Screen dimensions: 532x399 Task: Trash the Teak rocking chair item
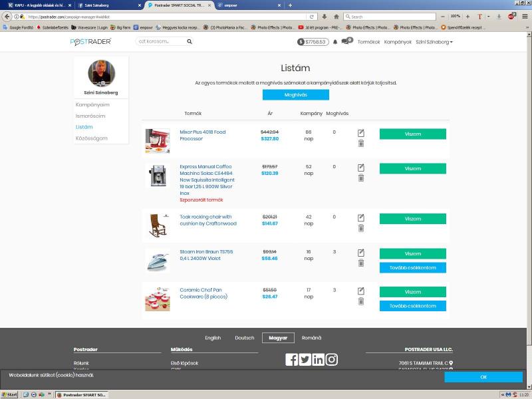pos(361,228)
